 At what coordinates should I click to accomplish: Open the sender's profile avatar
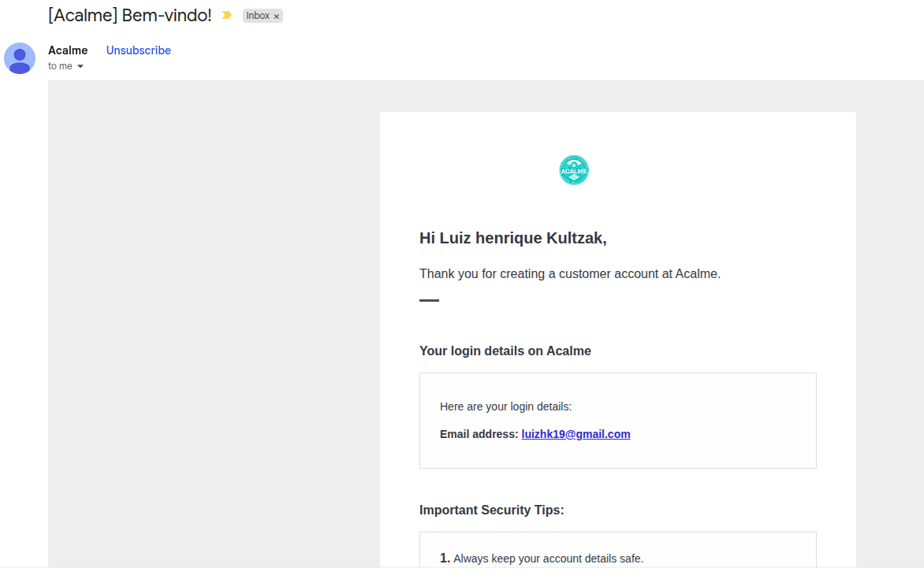coord(20,58)
